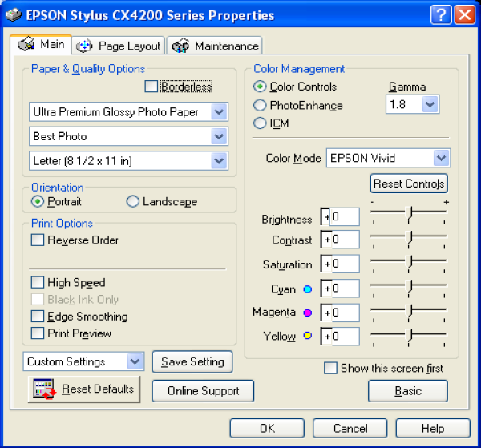Click the Brightness slider handle
Screen dimensions: 481x448
409,212
